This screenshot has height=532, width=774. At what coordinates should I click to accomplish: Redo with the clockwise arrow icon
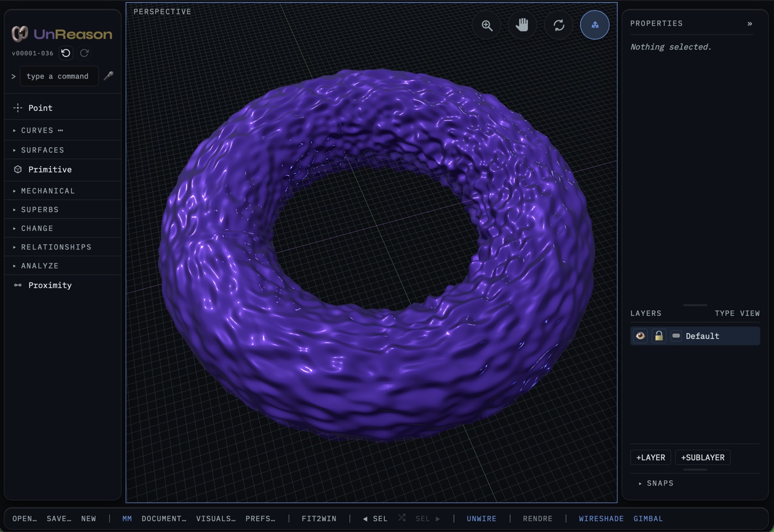click(85, 53)
